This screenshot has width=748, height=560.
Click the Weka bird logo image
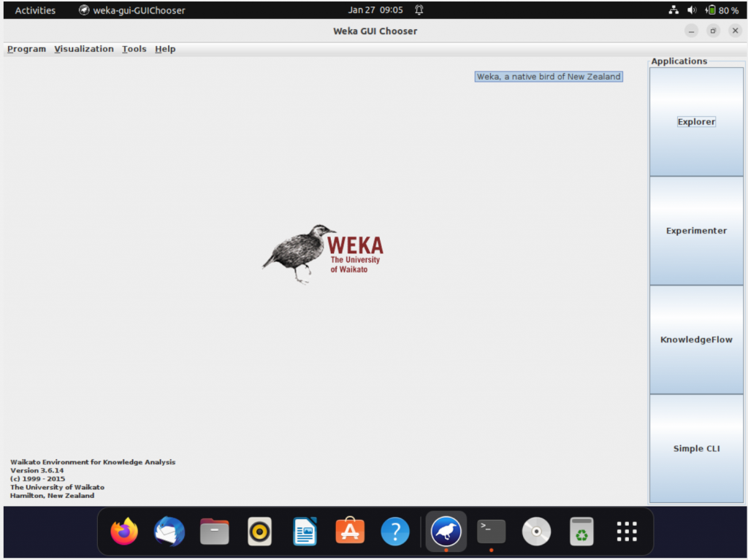point(322,254)
